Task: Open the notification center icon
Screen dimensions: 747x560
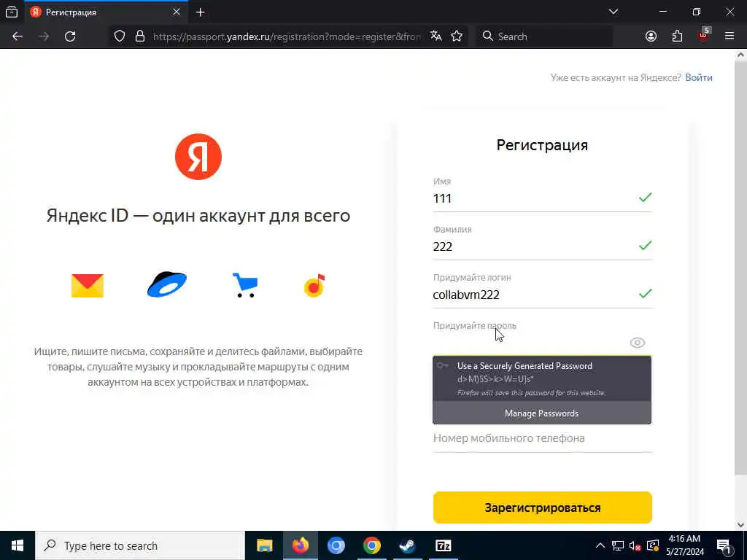Action: tap(724, 545)
